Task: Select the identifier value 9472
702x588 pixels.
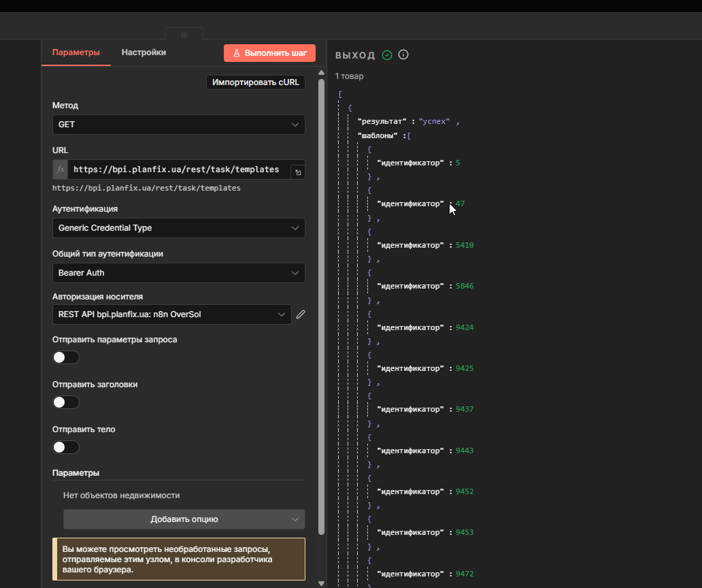Action: [x=465, y=574]
